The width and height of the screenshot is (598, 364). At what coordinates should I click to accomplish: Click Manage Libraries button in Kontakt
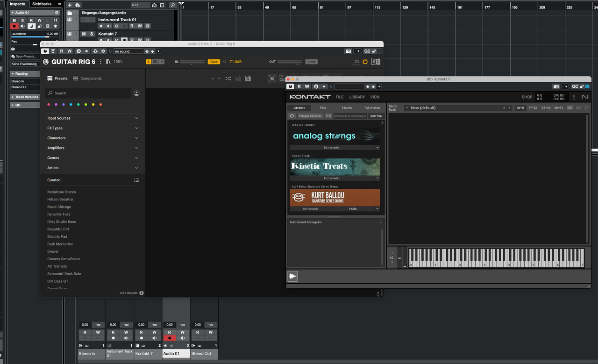pos(310,115)
